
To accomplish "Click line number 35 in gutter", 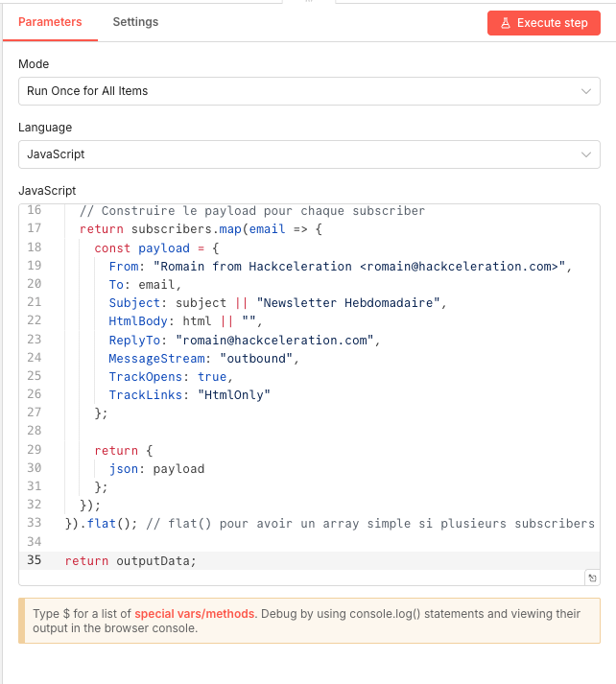I will tap(34, 560).
